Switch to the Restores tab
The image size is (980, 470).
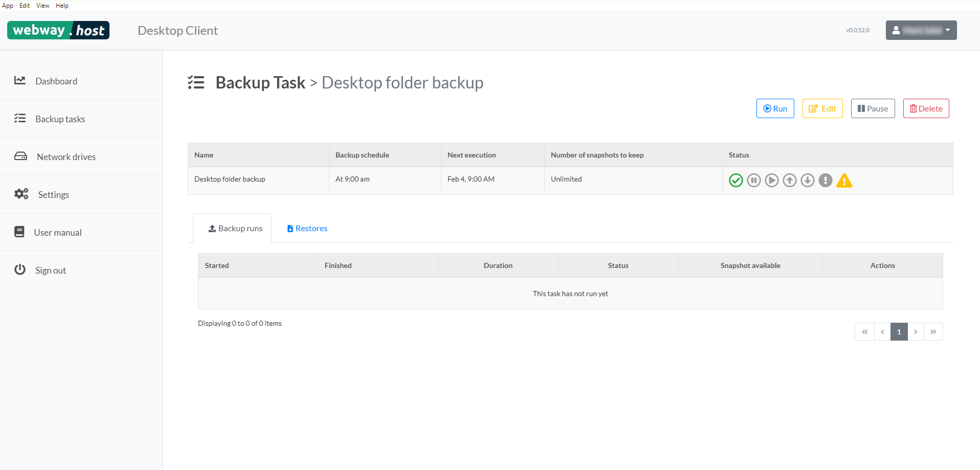coord(306,228)
